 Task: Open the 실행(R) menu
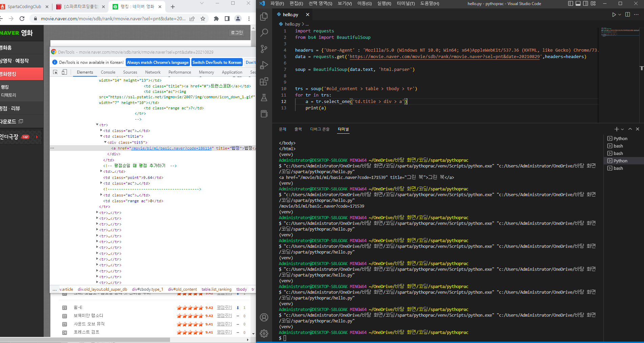pos(384,3)
